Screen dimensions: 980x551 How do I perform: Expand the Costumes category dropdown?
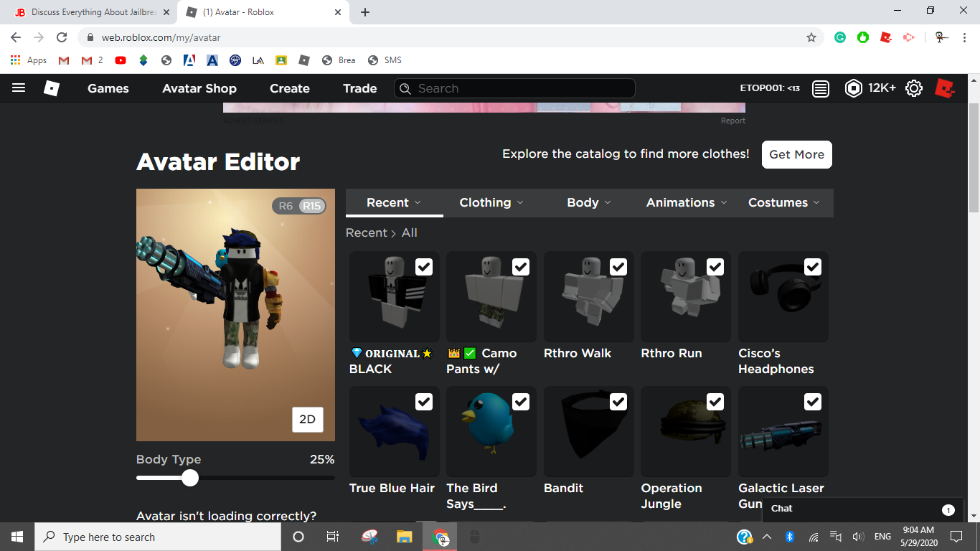click(x=784, y=202)
